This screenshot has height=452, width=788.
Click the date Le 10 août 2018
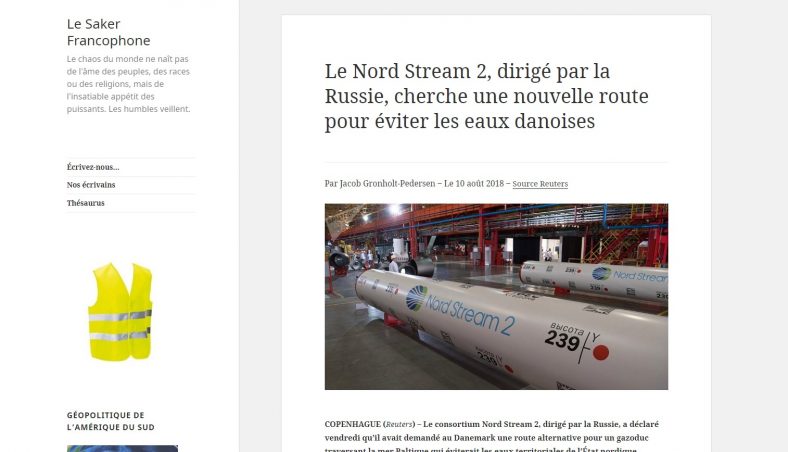pyautogui.click(x=473, y=184)
